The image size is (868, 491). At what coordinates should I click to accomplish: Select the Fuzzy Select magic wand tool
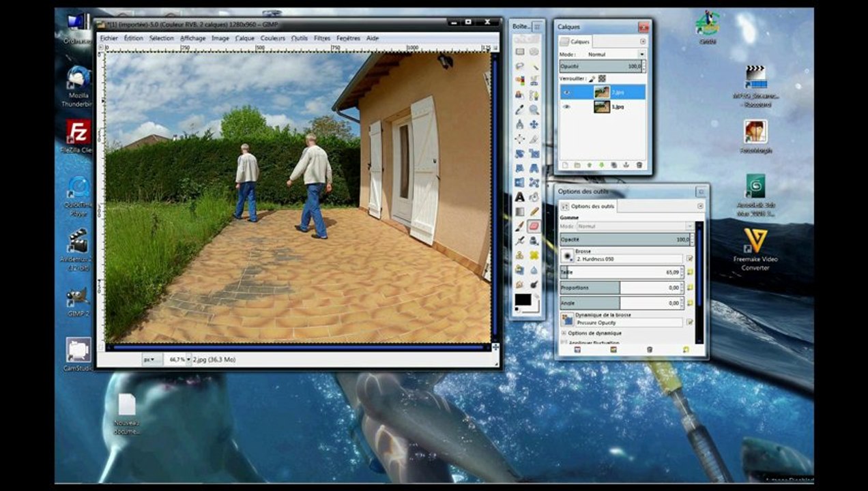point(535,67)
